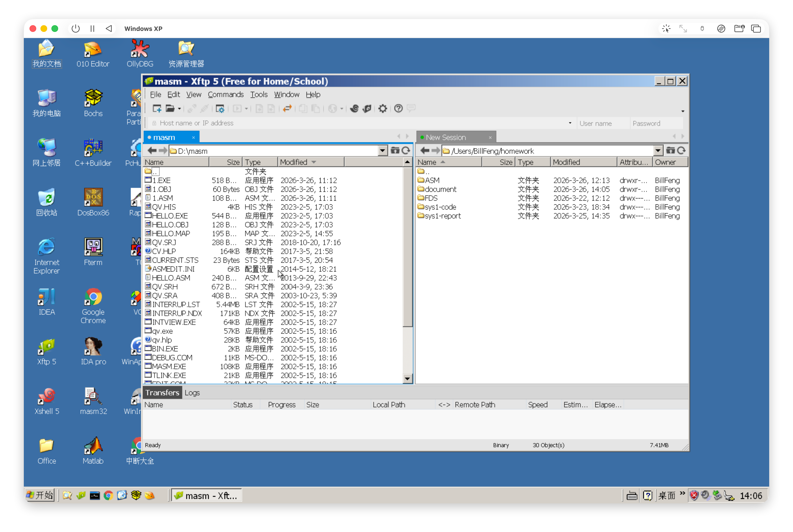Click the New Session toolbar icon
Viewport: 793px width, 532px height.
tap(157, 108)
